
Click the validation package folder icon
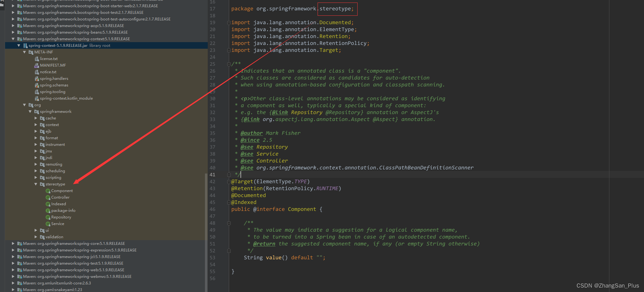click(x=42, y=237)
